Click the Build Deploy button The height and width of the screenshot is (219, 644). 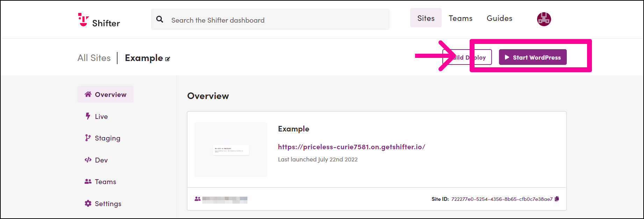coord(467,57)
